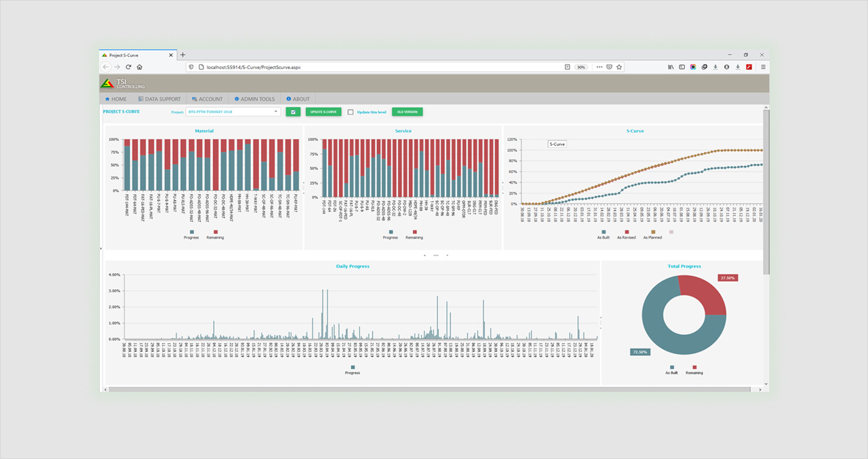
Task: Reload the page with the refresh icon
Action: 128,67
